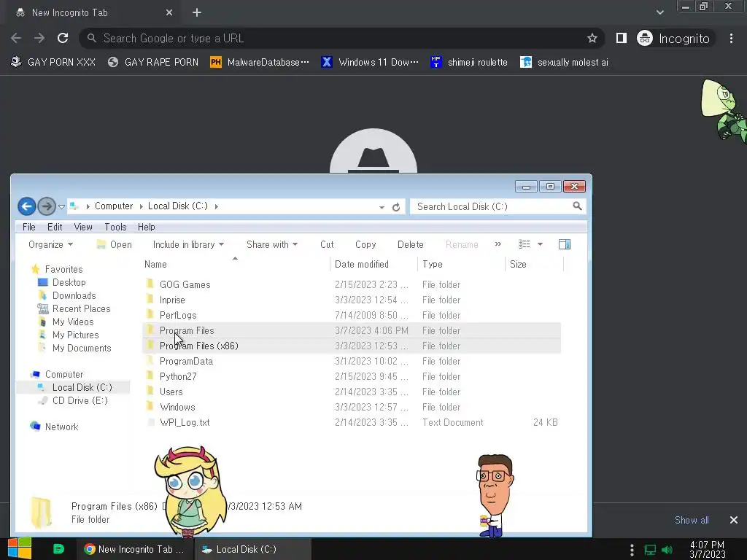This screenshot has height=560, width=747.
Task: Select the WPI_Log.txt file
Action: point(185,422)
